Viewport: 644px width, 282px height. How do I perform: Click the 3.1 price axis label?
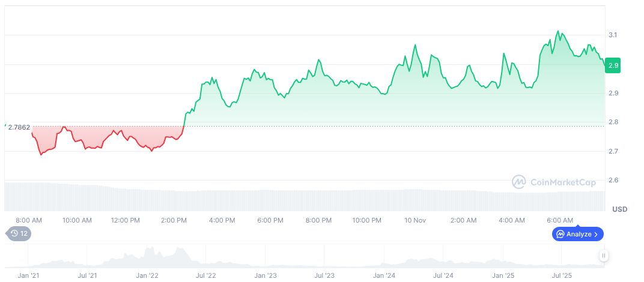[613, 35]
